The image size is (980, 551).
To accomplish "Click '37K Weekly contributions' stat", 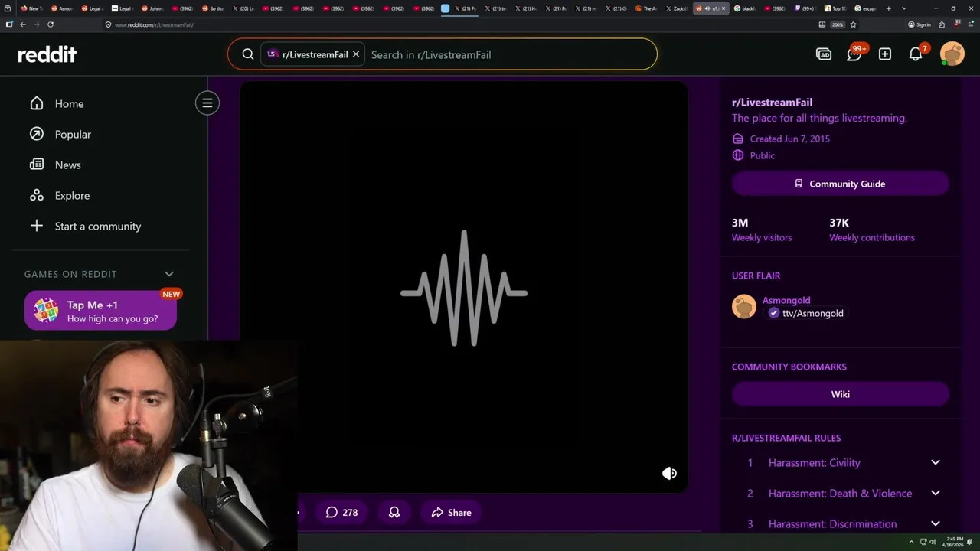I will 872,230.
